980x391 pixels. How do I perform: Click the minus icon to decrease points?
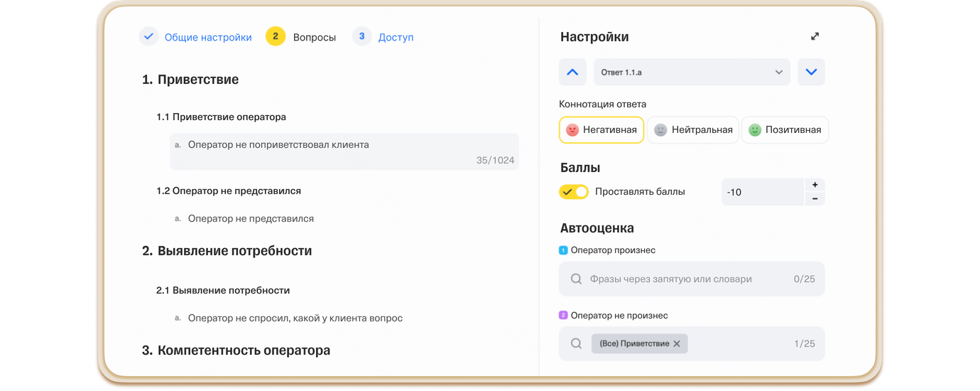815,199
